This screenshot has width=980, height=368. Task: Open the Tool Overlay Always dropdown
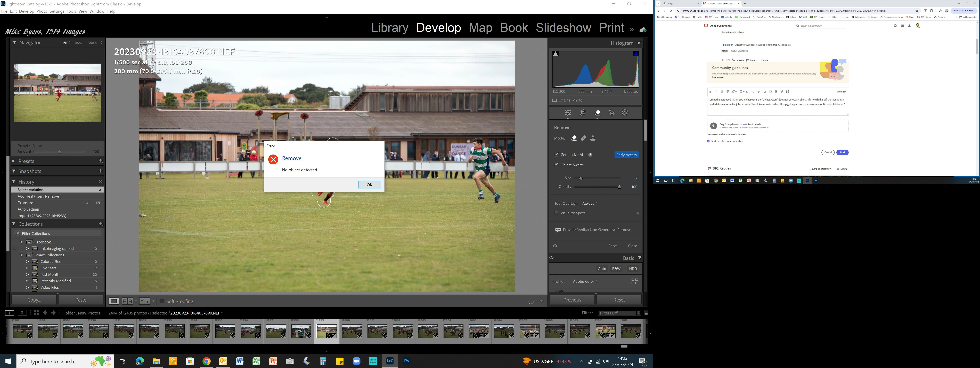click(590, 203)
